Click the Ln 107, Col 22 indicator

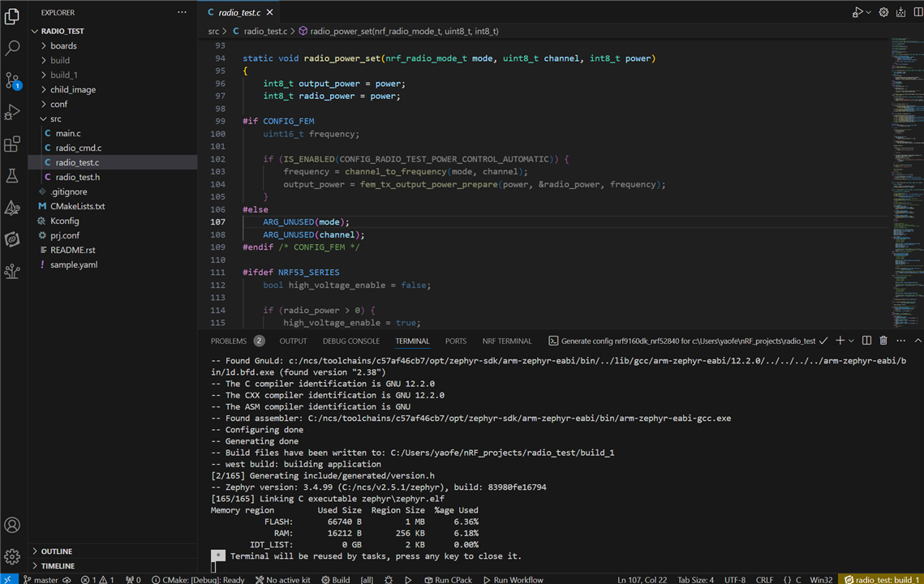pos(643,579)
